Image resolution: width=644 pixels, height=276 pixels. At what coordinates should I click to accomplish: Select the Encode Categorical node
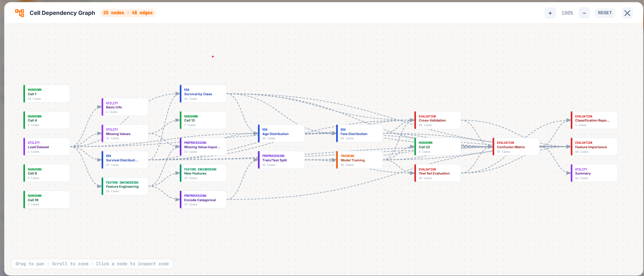pyautogui.click(x=203, y=199)
